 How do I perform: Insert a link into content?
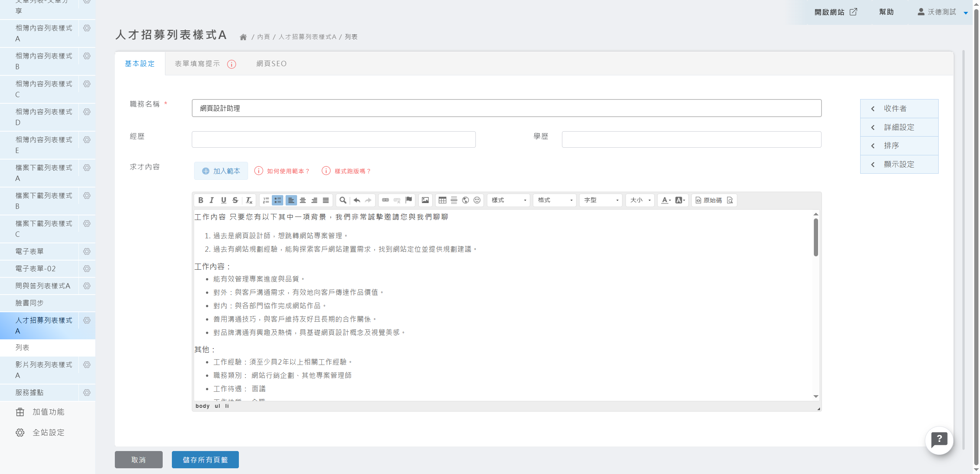(385, 200)
